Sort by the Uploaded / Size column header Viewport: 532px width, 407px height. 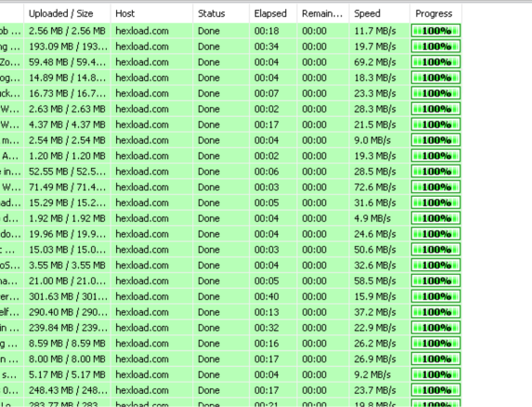pyautogui.click(x=67, y=14)
